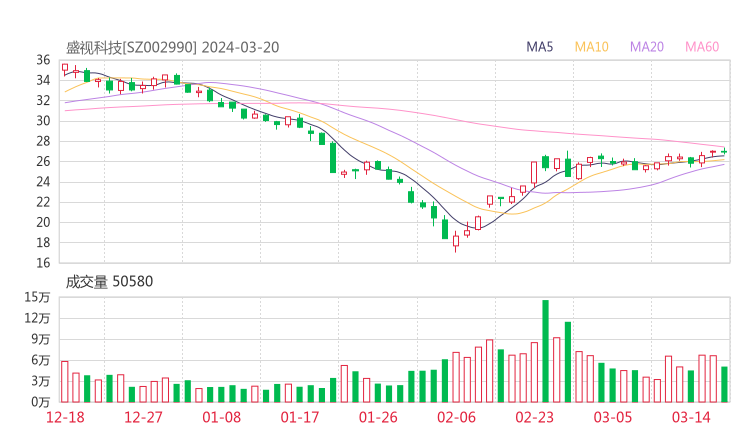Click the 01-26 date axis label

(378, 417)
